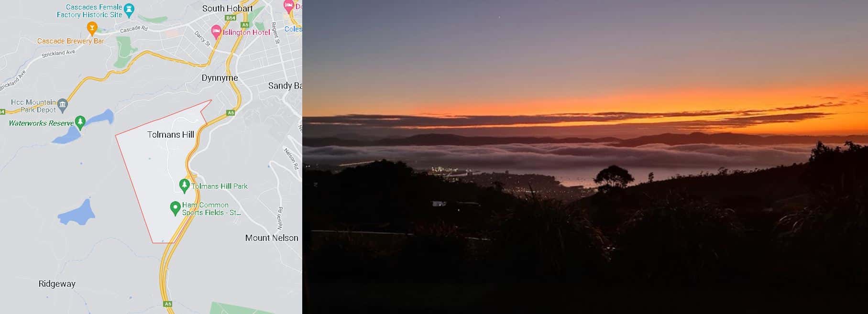The width and height of the screenshot is (868, 314).
Task: Select the Dynnyrne suburb label
Action: point(220,78)
